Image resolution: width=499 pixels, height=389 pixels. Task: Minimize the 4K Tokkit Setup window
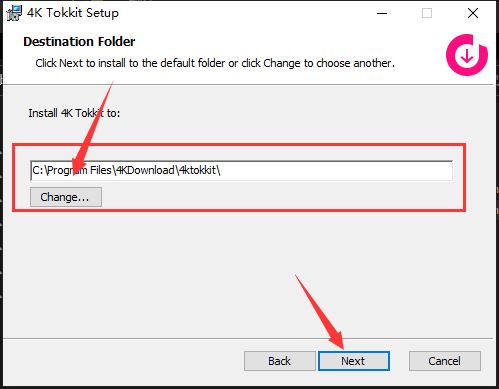(382, 13)
